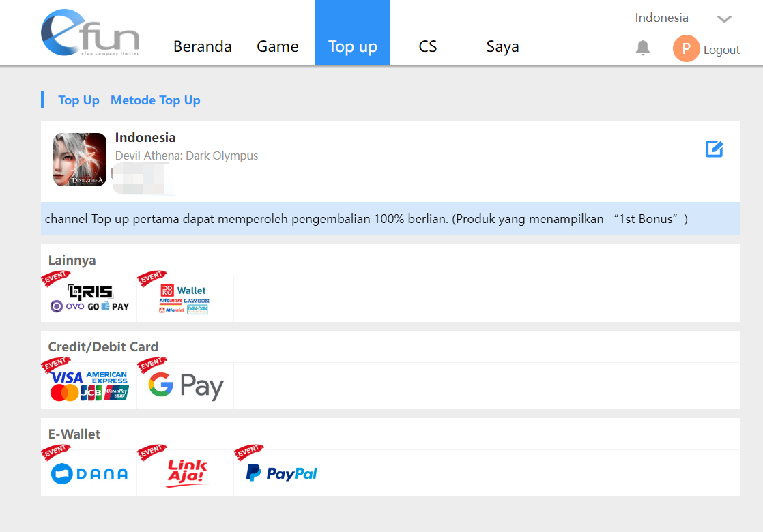
Task: Choose Visa Mastercard credit card payment
Action: pos(89,386)
